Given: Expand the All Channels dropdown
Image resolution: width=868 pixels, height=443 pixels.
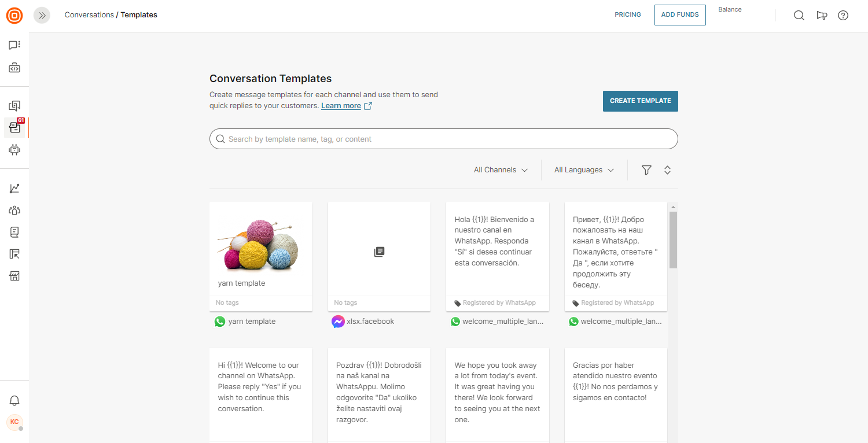Looking at the screenshot, I should click(501, 170).
